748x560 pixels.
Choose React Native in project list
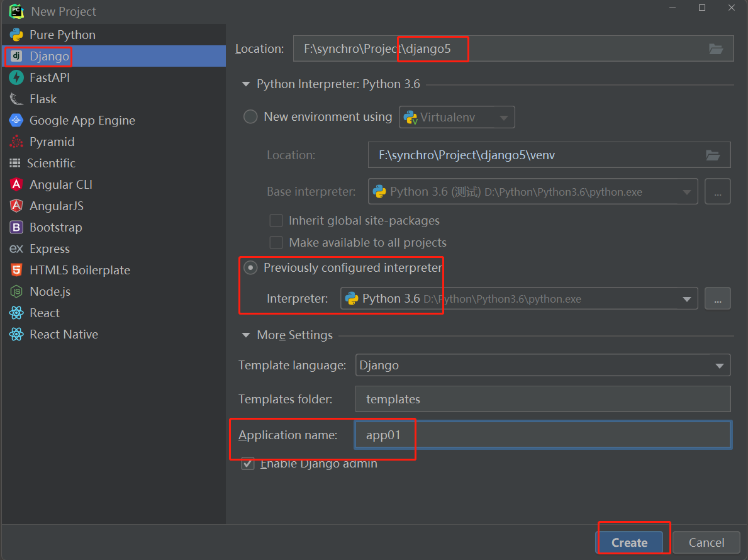click(x=113, y=334)
